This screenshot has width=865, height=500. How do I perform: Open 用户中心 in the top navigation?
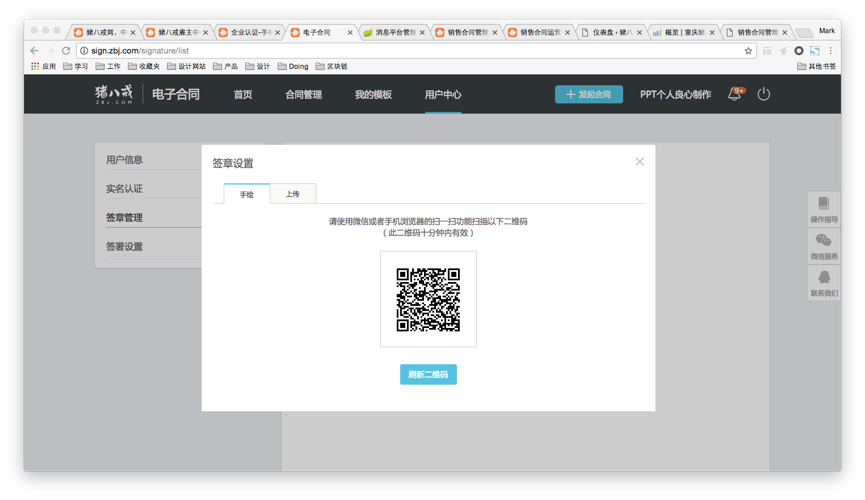pyautogui.click(x=443, y=94)
